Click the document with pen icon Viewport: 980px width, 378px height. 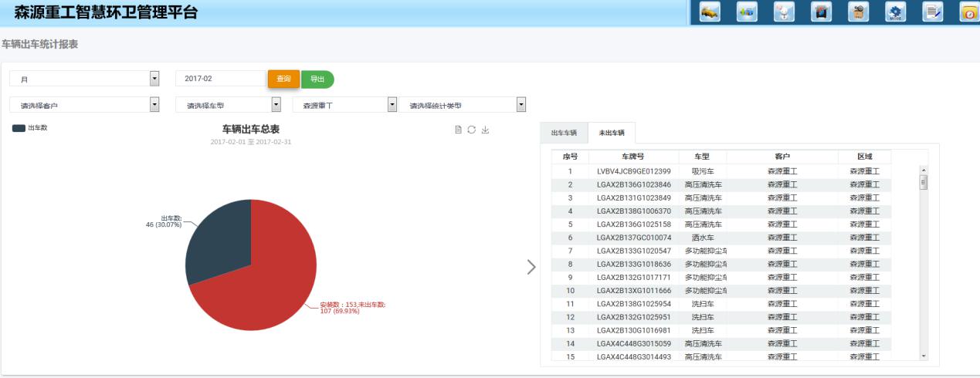click(x=933, y=12)
